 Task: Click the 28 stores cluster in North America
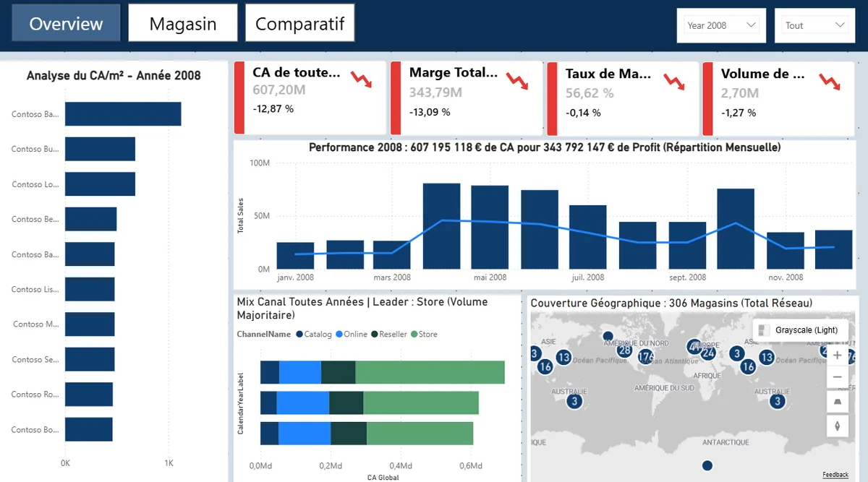(x=625, y=351)
